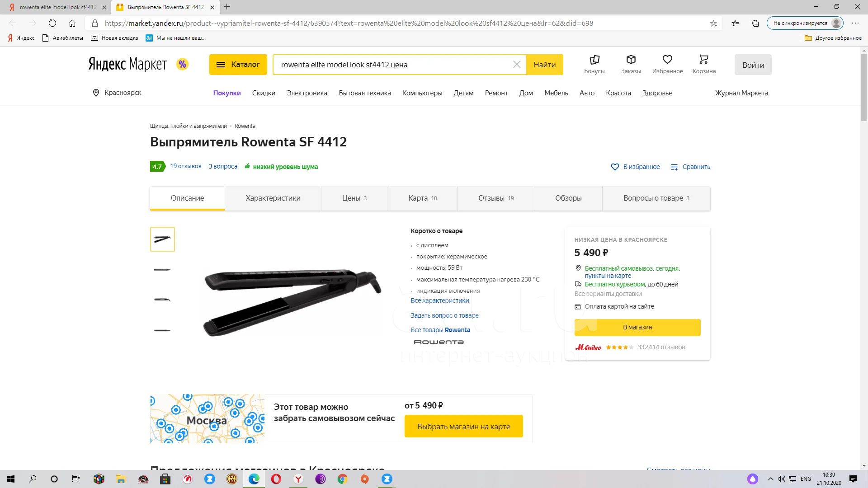Open Красота category in navigation
Viewport: 868px width, 488px height.
click(618, 93)
